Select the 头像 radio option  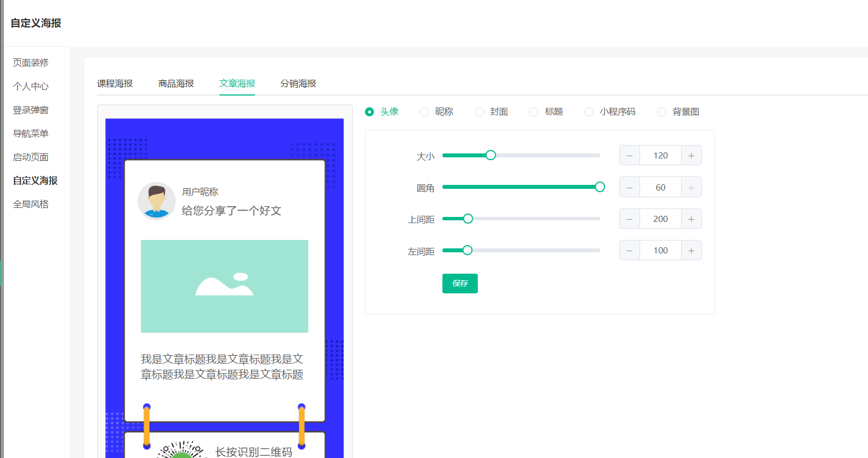(x=382, y=112)
